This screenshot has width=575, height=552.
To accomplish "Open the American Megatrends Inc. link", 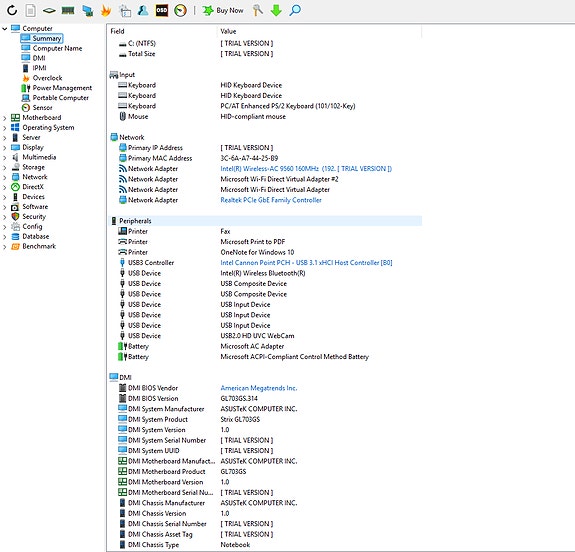I will click(259, 388).
